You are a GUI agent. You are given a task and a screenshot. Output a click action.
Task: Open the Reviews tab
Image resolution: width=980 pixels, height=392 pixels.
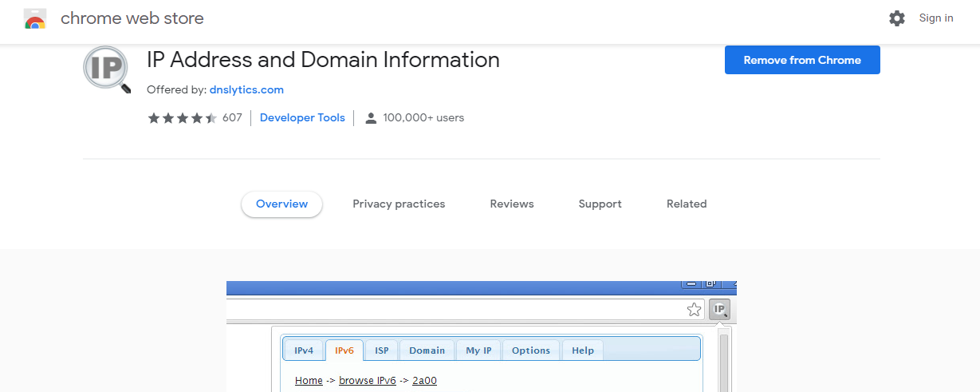[x=512, y=204]
